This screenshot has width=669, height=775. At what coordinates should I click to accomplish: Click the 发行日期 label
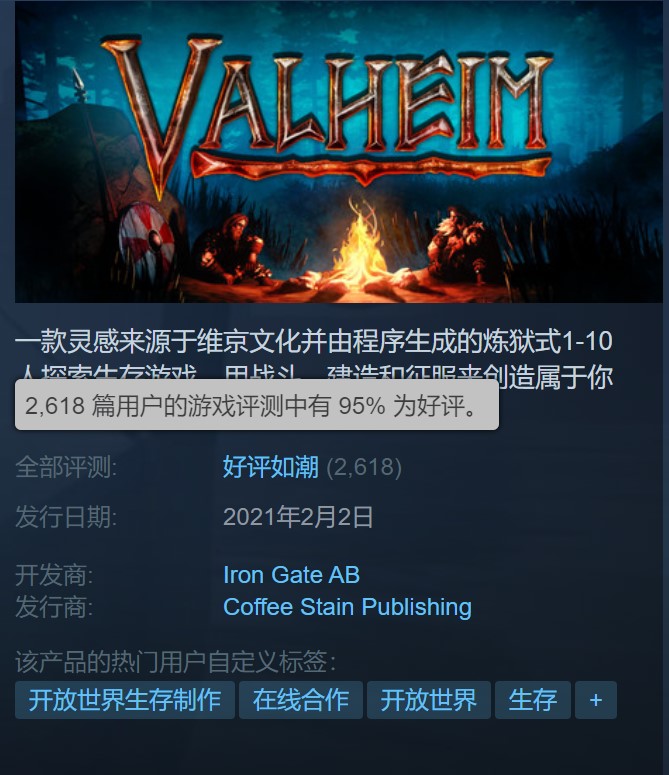click(x=66, y=517)
